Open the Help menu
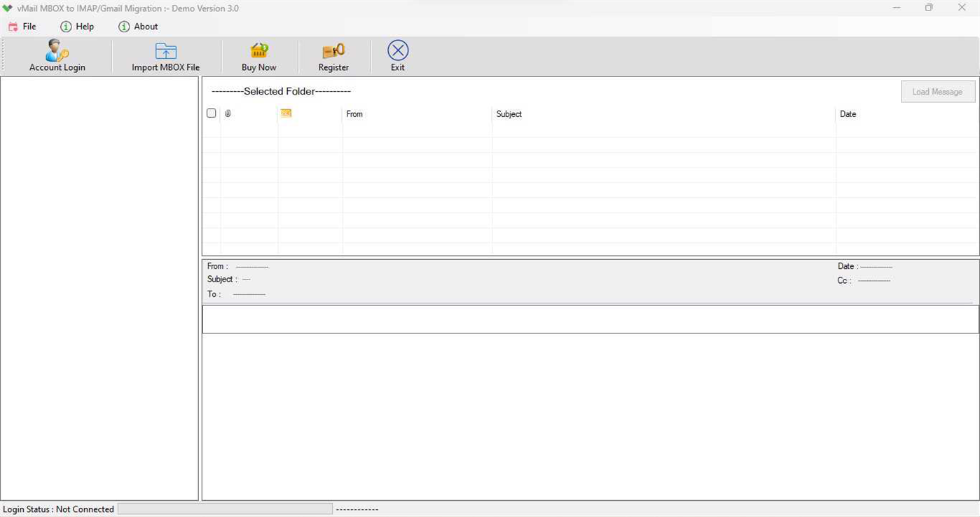This screenshot has width=980, height=517. (x=84, y=26)
